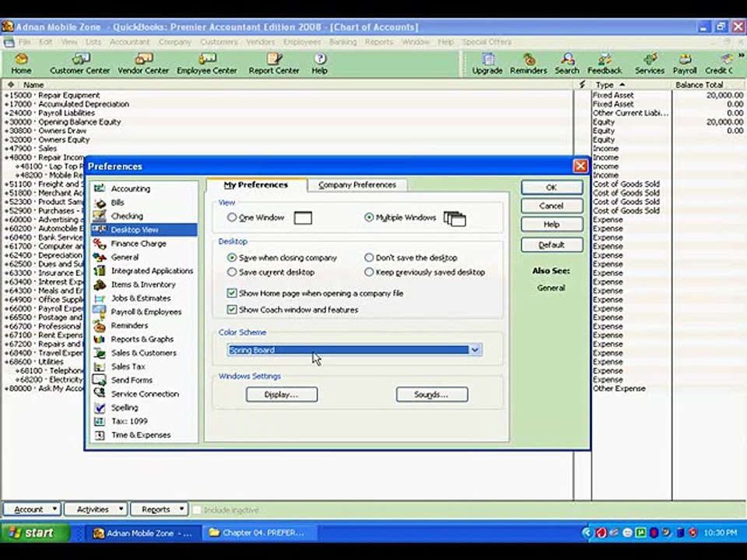Open the File menu
This screenshot has width=747, height=560.
(x=24, y=42)
